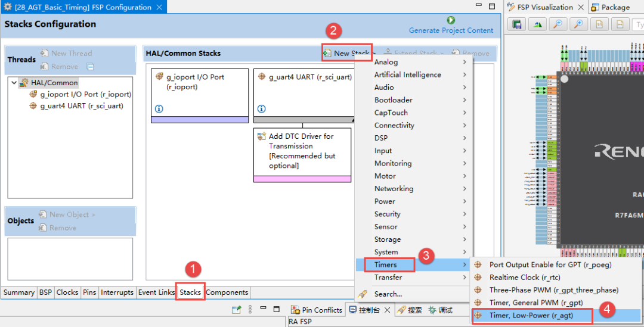Expand the Security submenu
The image size is (644, 327).
(x=464, y=214)
